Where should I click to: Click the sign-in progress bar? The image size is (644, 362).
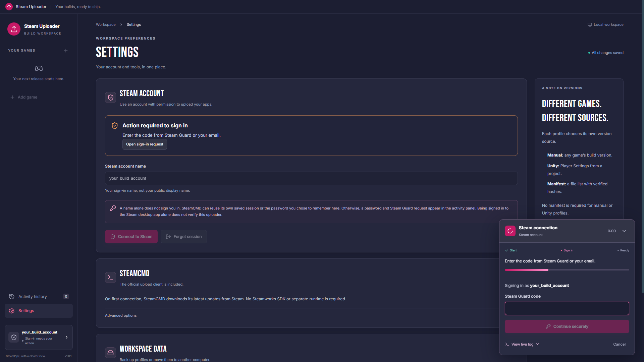pos(567,270)
